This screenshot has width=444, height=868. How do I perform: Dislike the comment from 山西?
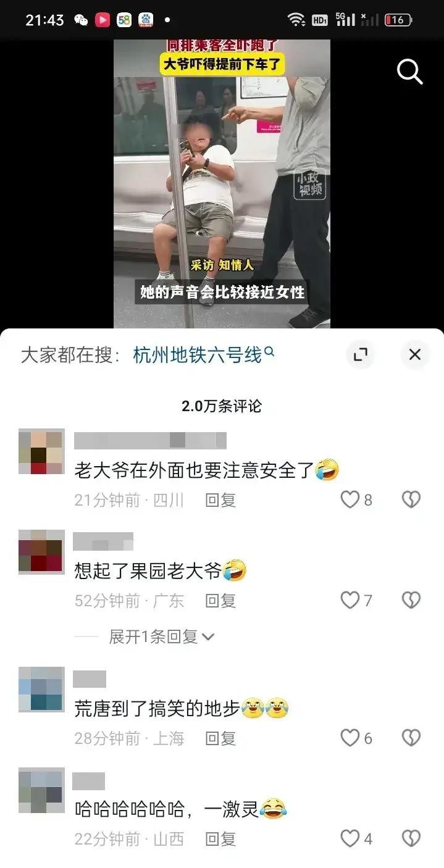point(411,838)
